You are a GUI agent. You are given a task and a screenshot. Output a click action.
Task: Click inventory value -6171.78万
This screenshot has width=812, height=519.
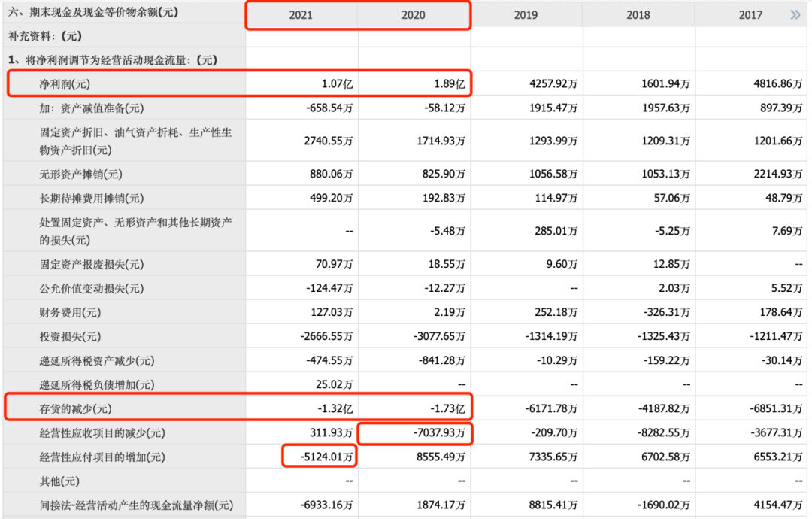coord(552,409)
